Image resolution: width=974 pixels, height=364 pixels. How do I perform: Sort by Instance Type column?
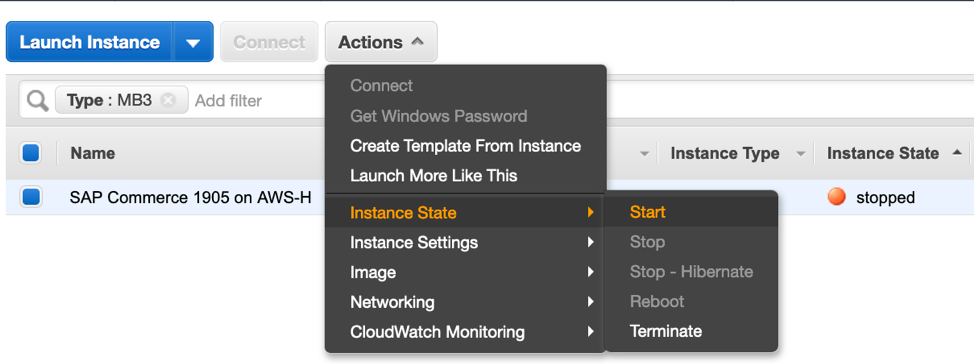[x=725, y=153]
